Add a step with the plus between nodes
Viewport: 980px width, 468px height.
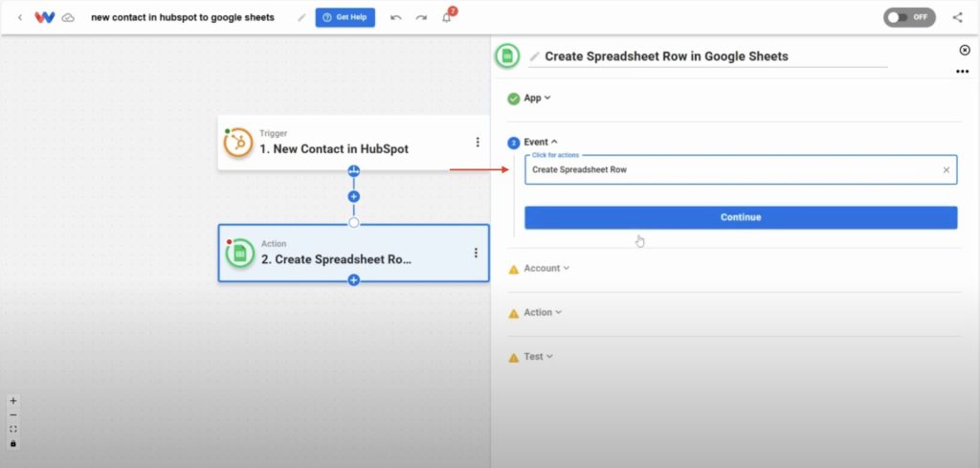[x=354, y=197]
